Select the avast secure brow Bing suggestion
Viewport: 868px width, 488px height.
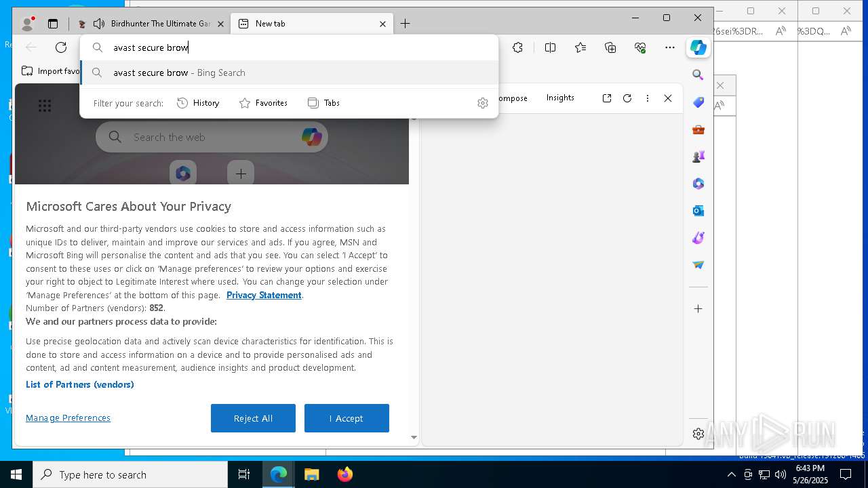tap(290, 73)
